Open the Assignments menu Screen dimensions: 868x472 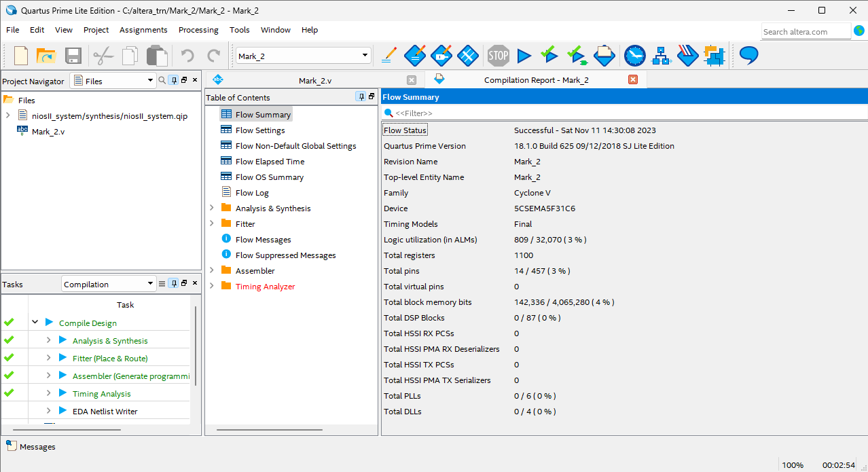[x=143, y=30]
